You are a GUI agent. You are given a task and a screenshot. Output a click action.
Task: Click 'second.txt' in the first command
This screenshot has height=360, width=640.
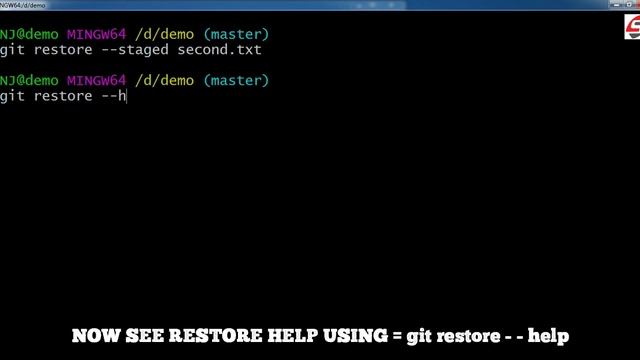click(220, 50)
